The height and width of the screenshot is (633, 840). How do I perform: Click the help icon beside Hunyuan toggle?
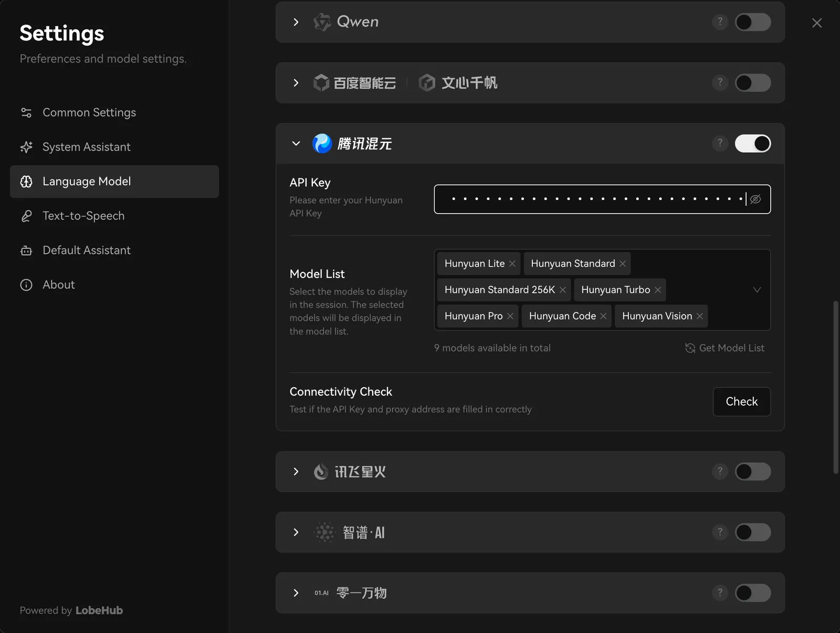coord(720,143)
